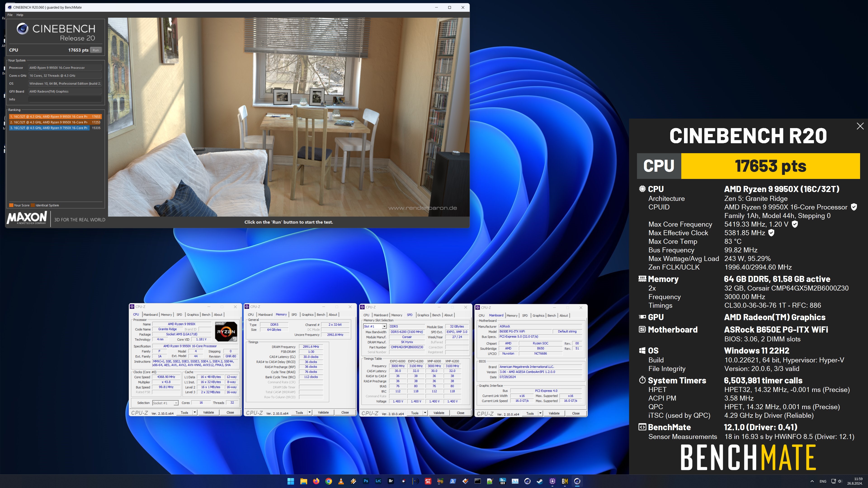Click the 17653 pts yellow score banner
The height and width of the screenshot is (488, 868).
(770, 166)
